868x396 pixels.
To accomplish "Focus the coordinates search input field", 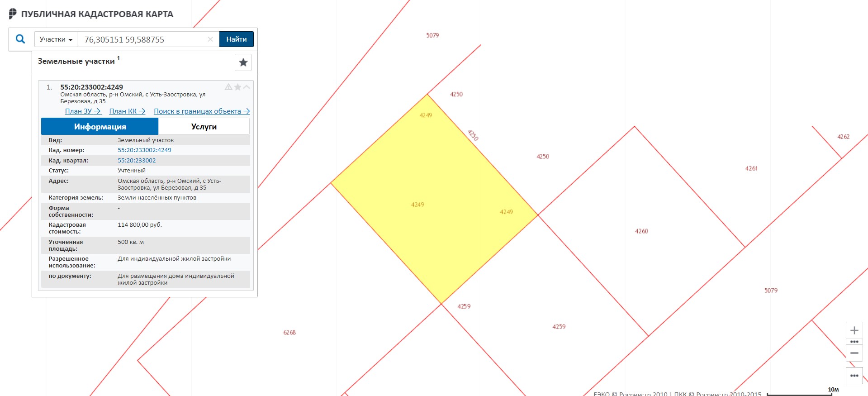I will click(x=142, y=39).
